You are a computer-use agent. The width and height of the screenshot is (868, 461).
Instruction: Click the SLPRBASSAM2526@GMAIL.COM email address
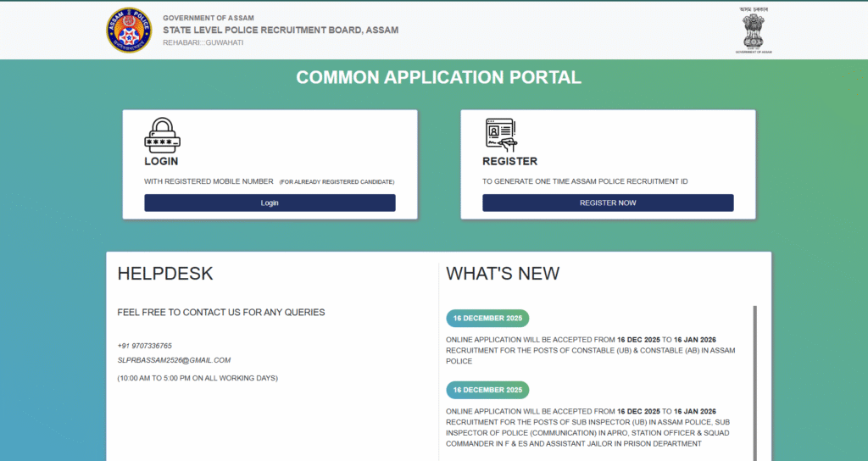pyautogui.click(x=174, y=360)
